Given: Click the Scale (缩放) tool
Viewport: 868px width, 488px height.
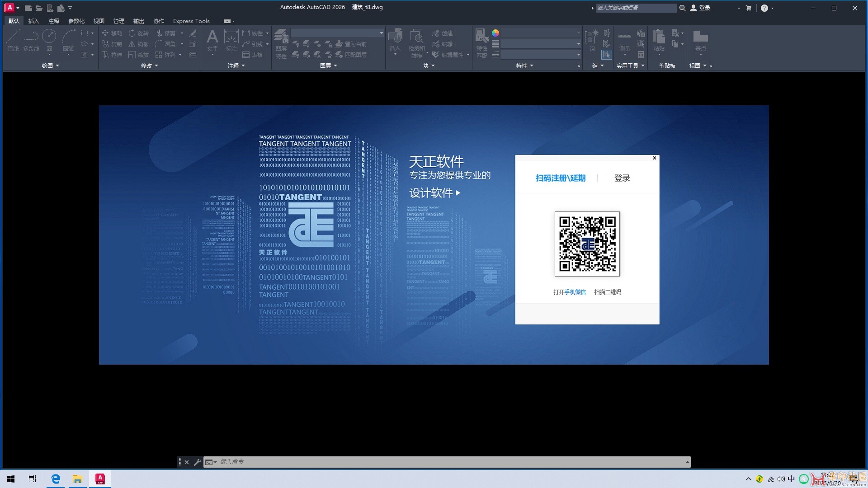Looking at the screenshot, I should [x=138, y=55].
